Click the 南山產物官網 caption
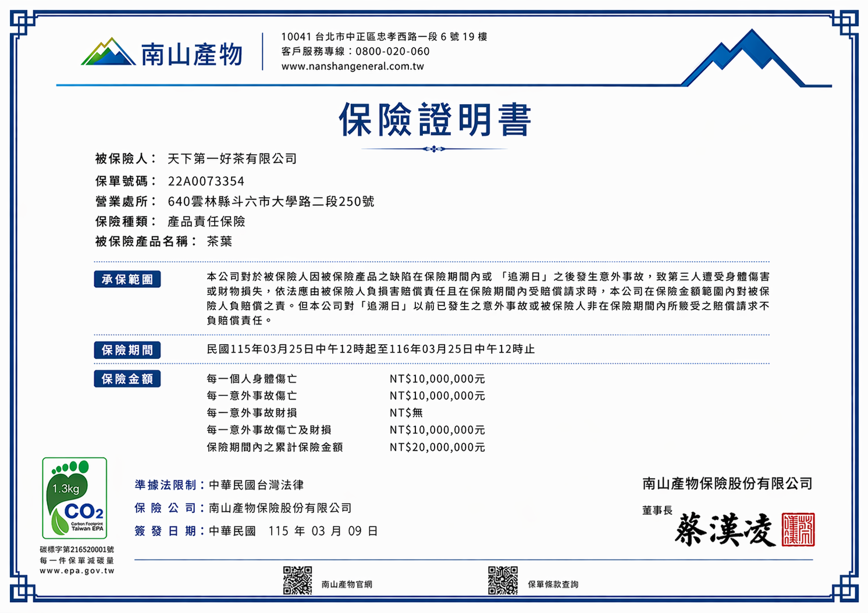This screenshot has width=868, height=613. coord(347,585)
